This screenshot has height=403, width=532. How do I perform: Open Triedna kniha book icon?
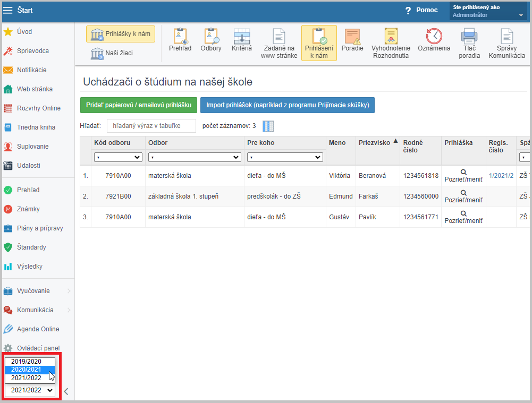8,127
